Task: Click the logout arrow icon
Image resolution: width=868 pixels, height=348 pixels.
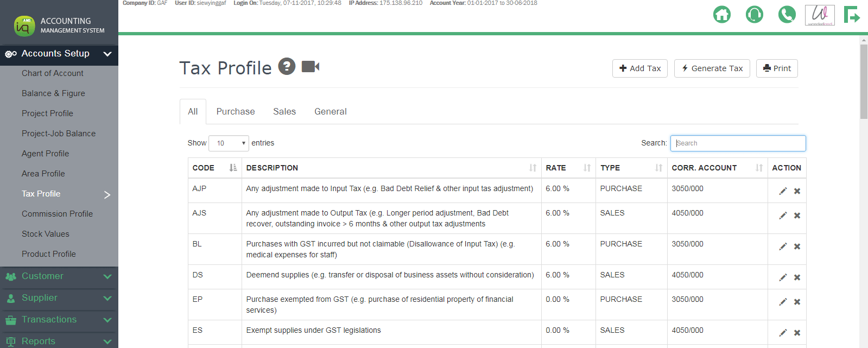Action: (851, 15)
